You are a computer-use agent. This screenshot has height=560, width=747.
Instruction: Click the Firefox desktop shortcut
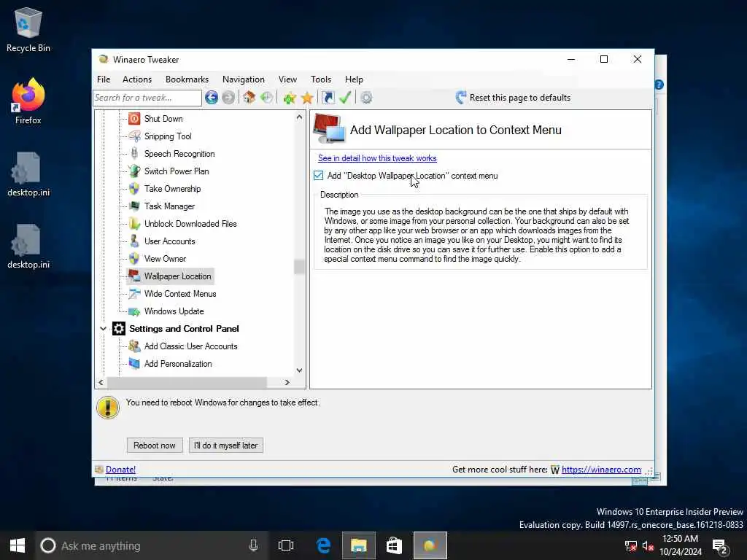28,101
